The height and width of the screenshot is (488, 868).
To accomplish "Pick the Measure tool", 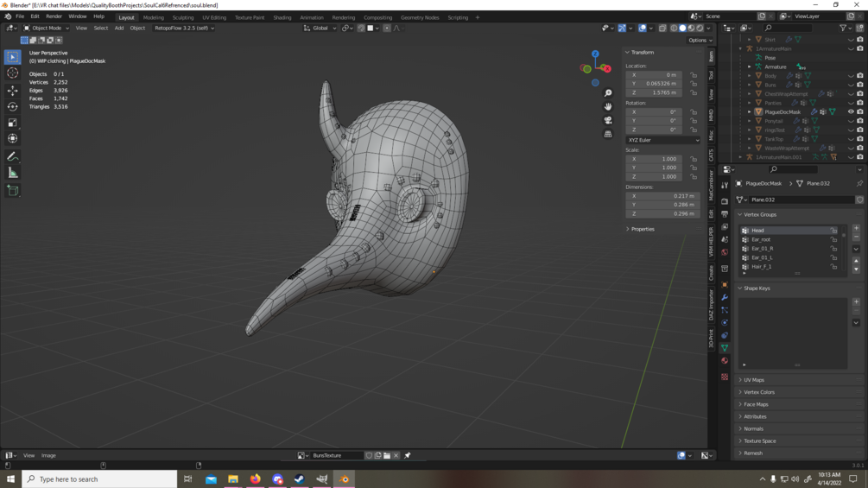I will (12, 173).
